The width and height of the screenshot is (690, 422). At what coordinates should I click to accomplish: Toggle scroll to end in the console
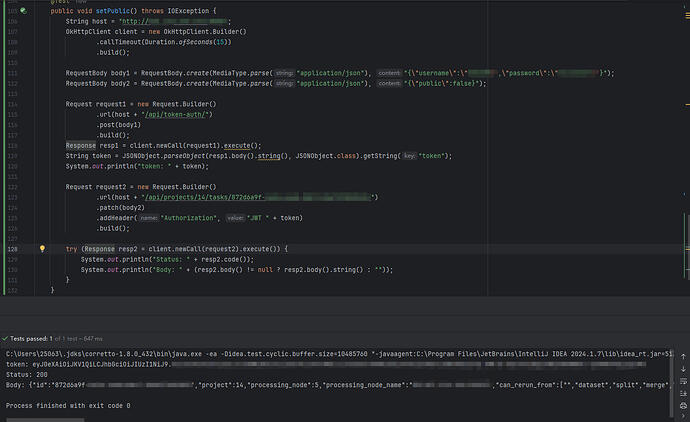[x=683, y=393]
